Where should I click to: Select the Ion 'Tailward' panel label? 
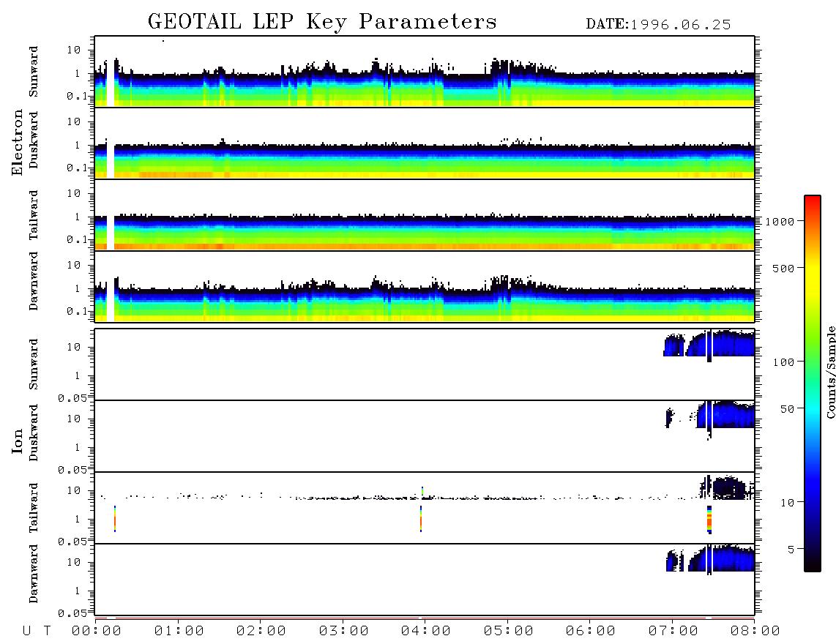34,508
